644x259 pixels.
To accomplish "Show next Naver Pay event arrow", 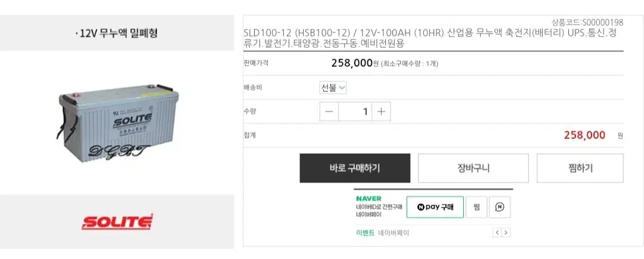I will tap(506, 233).
